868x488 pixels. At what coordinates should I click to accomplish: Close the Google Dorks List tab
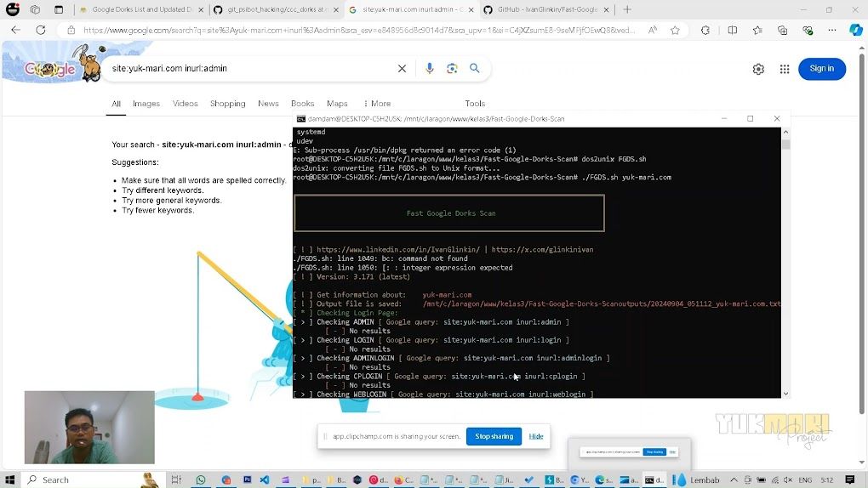(200, 10)
